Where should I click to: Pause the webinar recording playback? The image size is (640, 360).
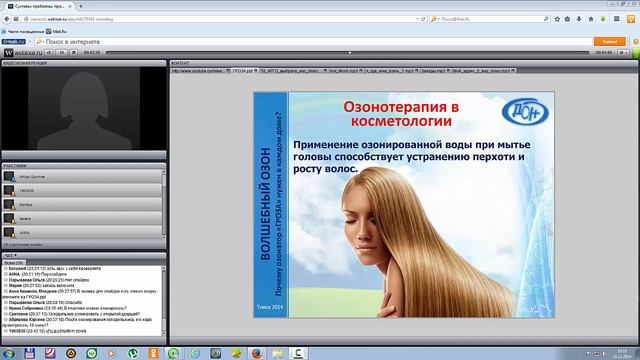[x=62, y=53]
